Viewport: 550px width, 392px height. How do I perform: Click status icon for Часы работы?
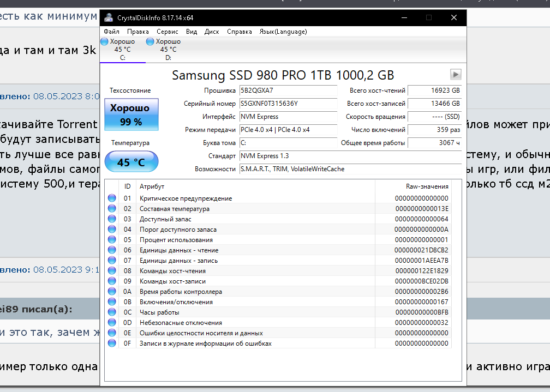point(112,312)
